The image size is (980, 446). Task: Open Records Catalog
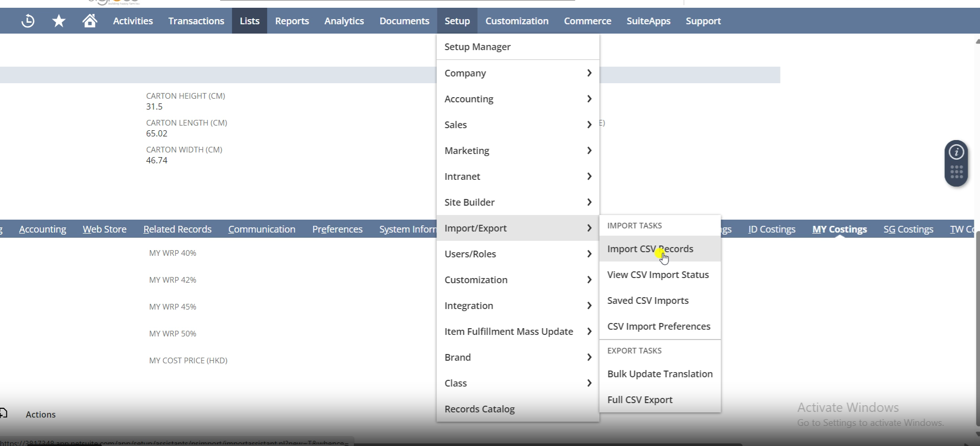[518, 409]
